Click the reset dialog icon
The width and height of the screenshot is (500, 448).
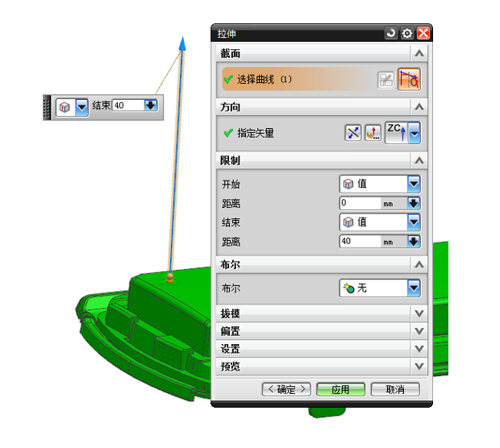coord(391,33)
